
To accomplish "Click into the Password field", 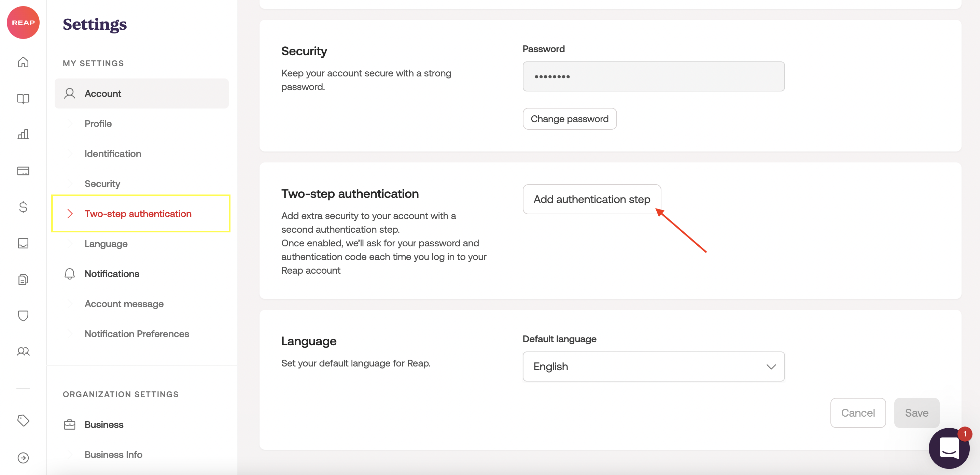I will 653,76.
